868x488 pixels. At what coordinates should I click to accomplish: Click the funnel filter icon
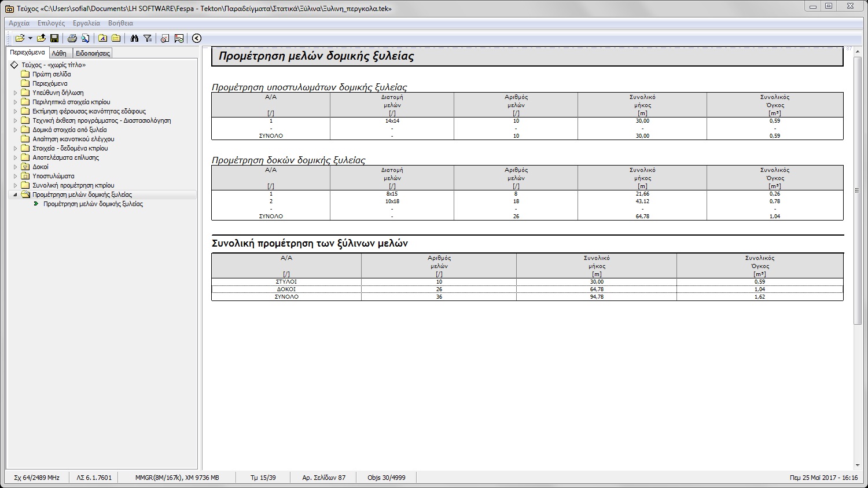pyautogui.click(x=148, y=38)
